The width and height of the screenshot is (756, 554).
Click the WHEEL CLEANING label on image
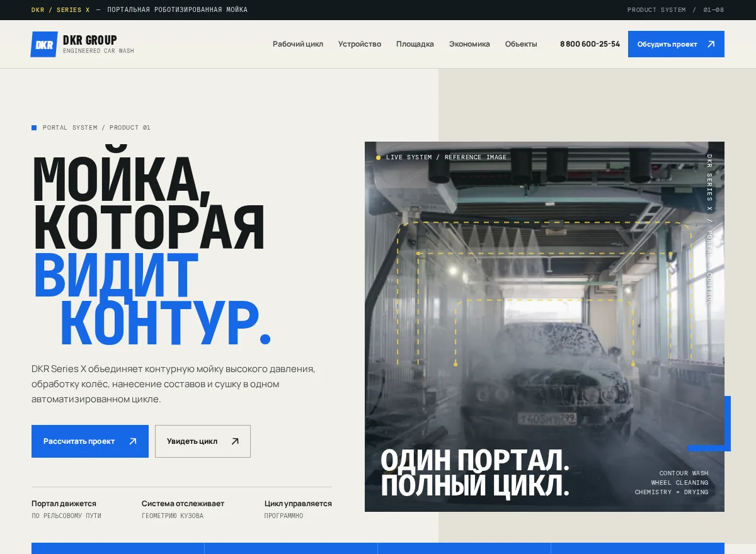coord(680,483)
